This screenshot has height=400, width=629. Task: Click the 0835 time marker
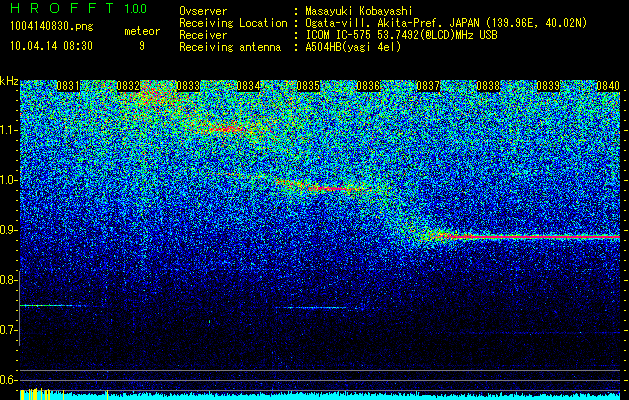pos(308,86)
